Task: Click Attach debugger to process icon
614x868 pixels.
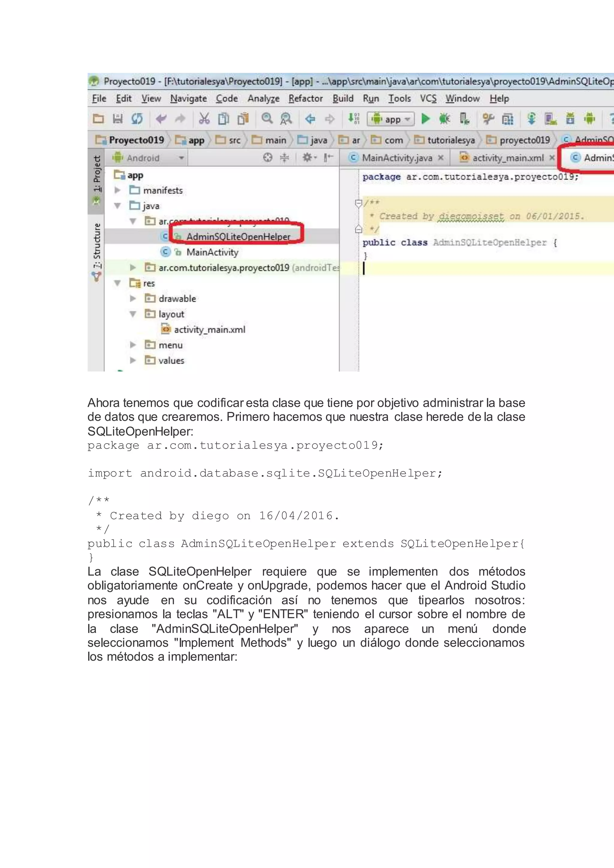Action: click(x=465, y=119)
